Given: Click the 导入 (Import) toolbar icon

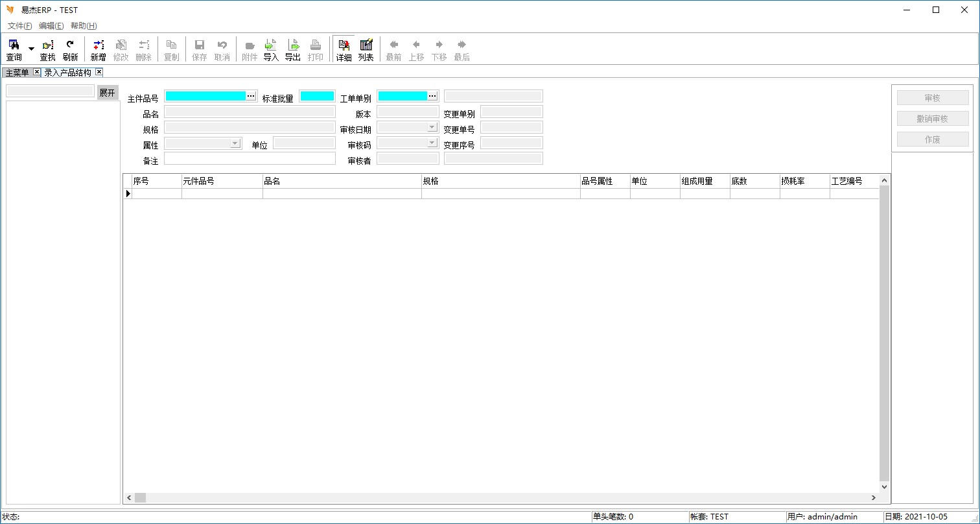Looking at the screenshot, I should [x=271, y=49].
